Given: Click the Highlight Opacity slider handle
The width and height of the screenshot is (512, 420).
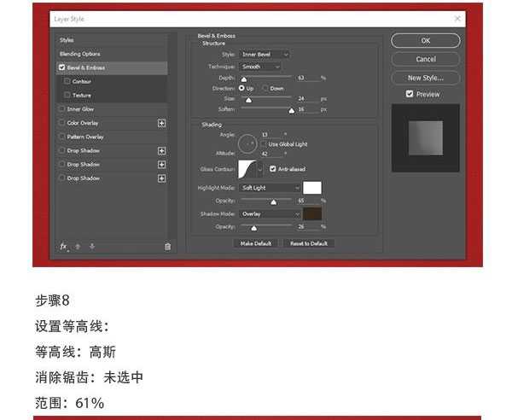Looking at the screenshot, I should [274, 202].
